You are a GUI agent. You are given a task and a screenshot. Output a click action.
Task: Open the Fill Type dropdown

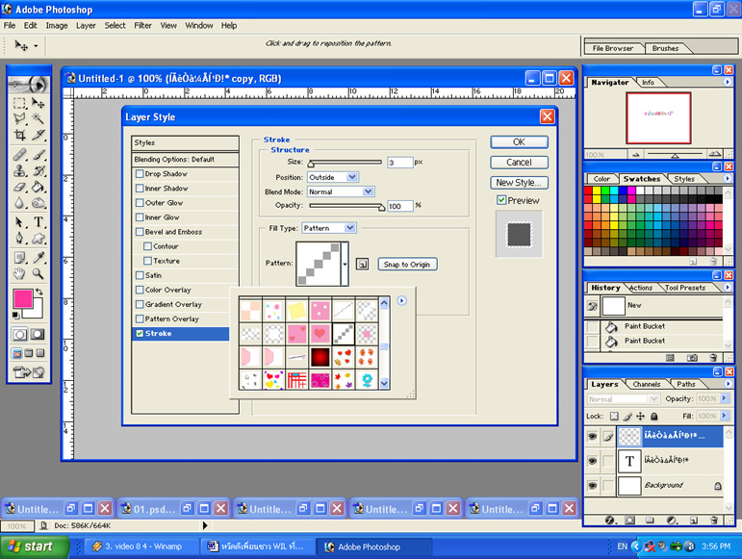(329, 228)
